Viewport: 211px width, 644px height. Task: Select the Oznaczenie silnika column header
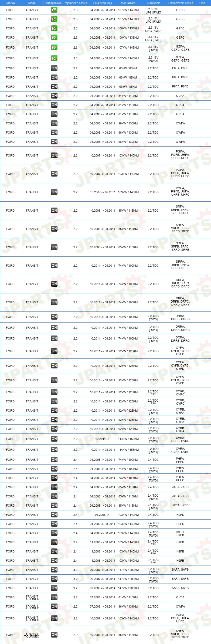coord(181,3)
